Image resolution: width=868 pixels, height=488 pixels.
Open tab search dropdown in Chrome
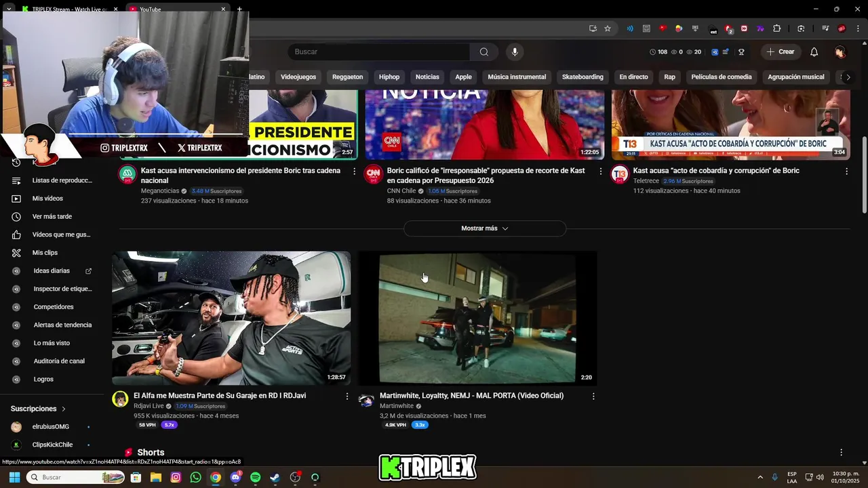9,9
